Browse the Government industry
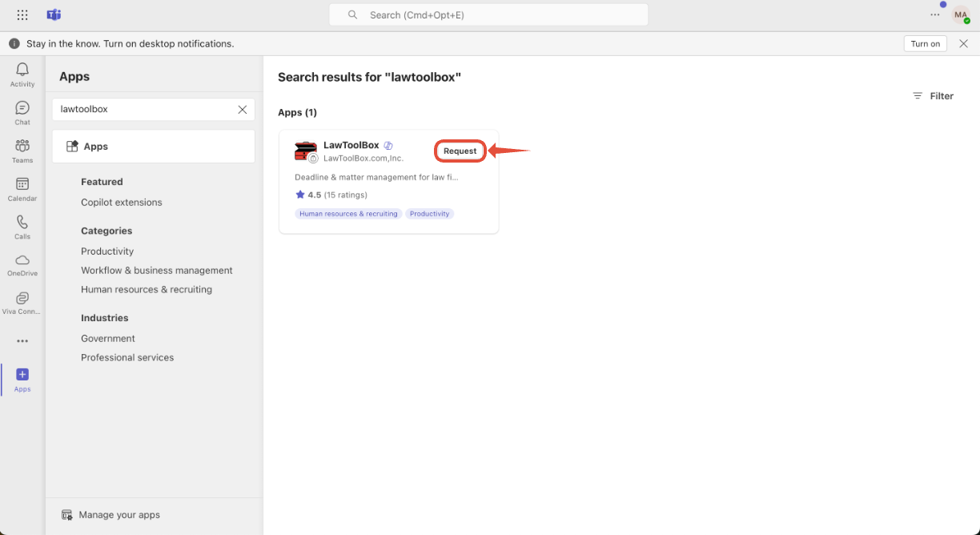 point(108,339)
